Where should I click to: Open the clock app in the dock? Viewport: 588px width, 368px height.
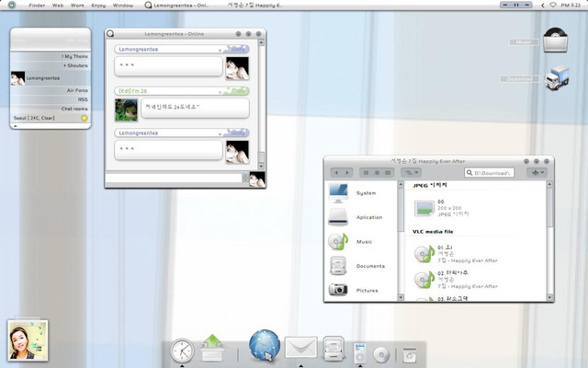pyautogui.click(x=182, y=351)
